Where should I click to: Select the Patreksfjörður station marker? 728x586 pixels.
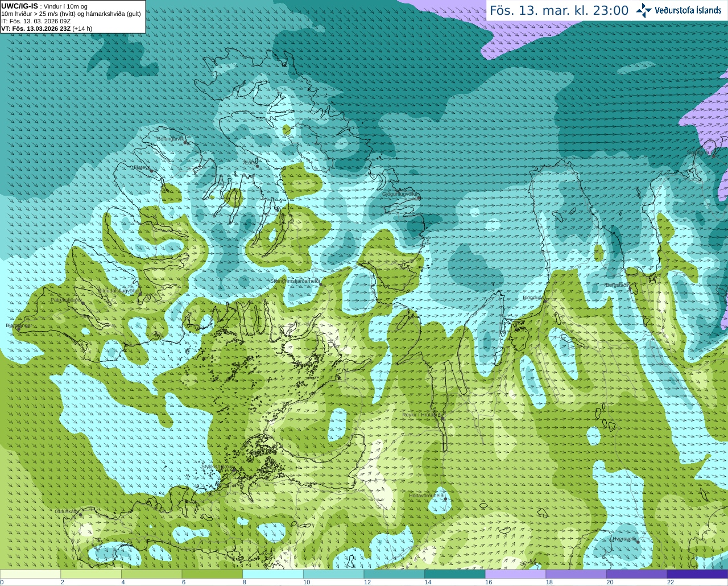[x=83, y=303]
